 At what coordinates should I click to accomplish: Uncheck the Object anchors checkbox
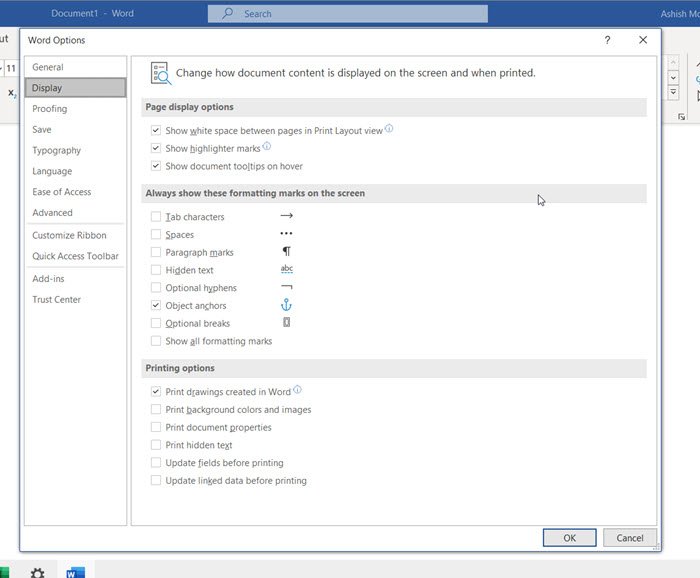click(156, 306)
